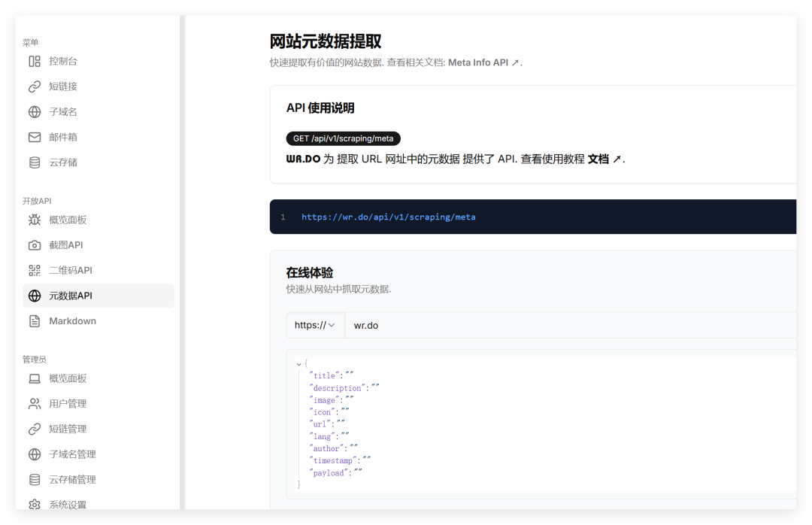This screenshot has height=525, width=812.
Task: Click the "lang" key in JSON output
Action: (x=323, y=436)
